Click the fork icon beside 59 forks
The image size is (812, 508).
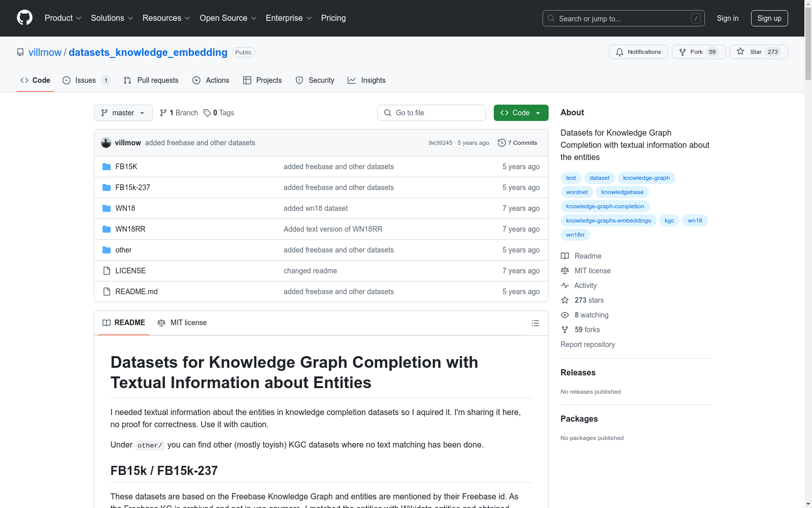click(x=565, y=330)
